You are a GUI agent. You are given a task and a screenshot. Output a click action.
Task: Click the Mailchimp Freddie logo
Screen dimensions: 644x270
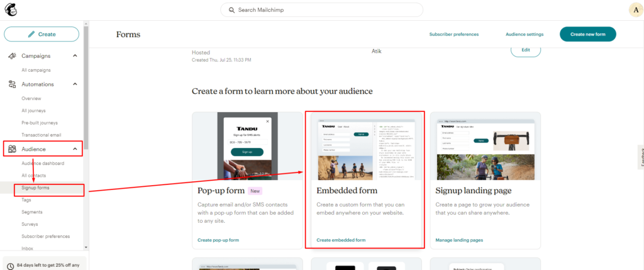(x=11, y=10)
